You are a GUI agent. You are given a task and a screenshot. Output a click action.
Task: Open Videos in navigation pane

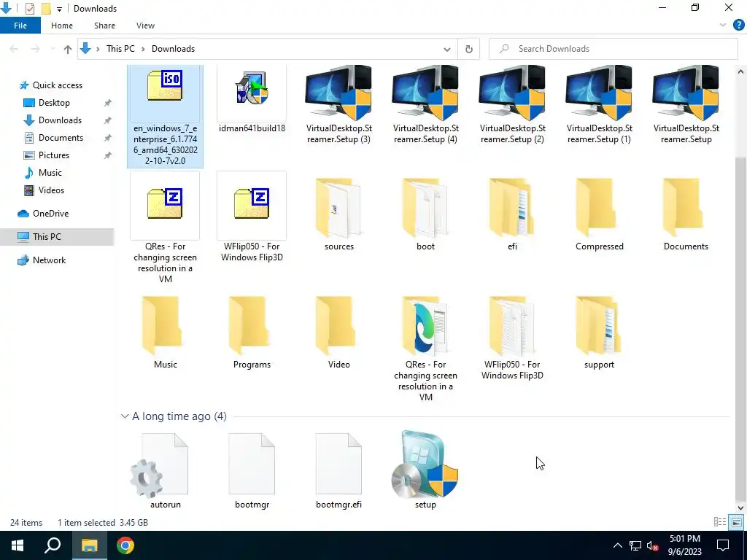click(51, 190)
